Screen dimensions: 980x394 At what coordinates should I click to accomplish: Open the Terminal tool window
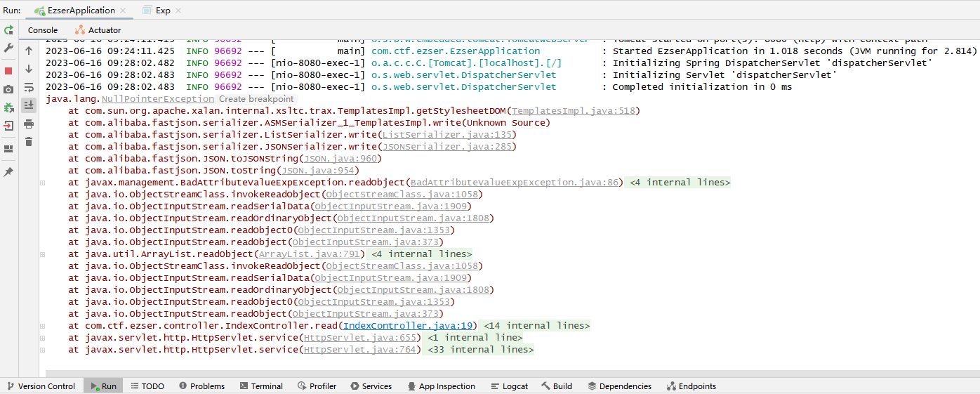click(x=260, y=386)
